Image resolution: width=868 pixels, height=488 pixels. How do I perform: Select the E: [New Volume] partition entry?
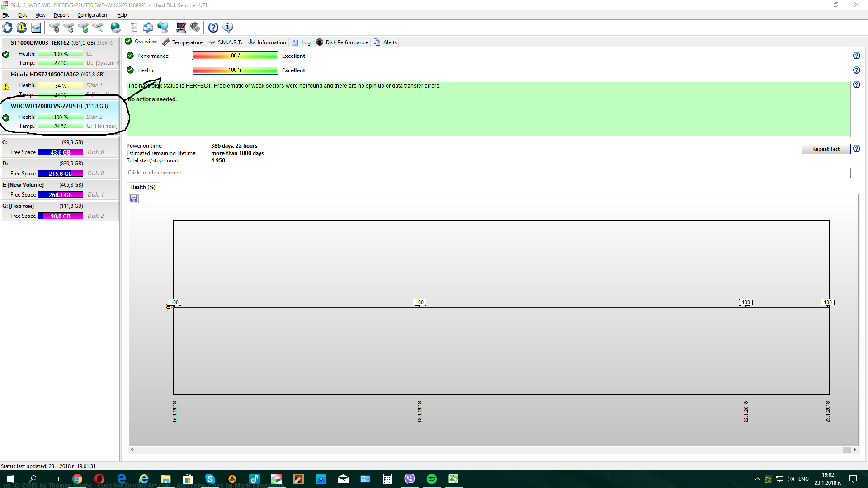tap(60, 190)
